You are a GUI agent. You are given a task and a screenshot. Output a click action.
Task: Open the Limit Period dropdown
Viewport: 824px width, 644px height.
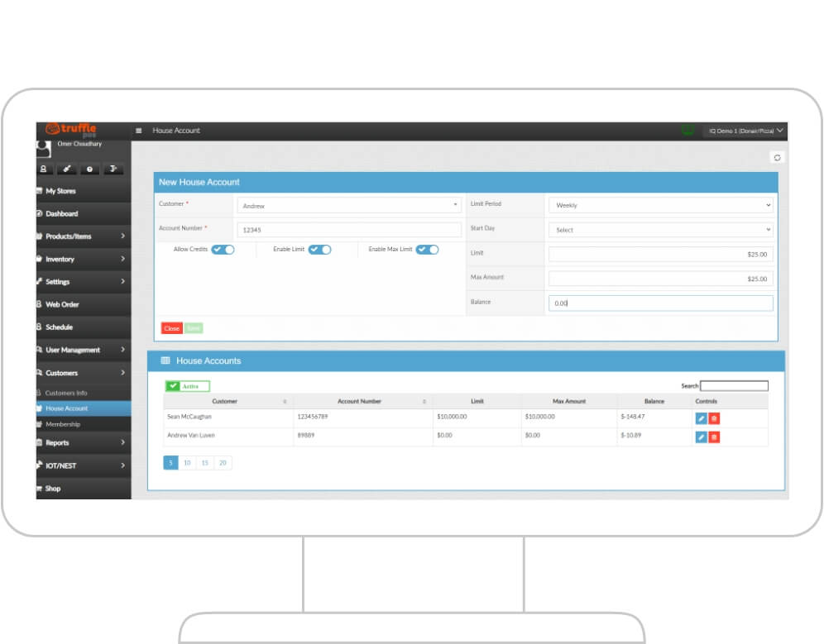(x=659, y=205)
